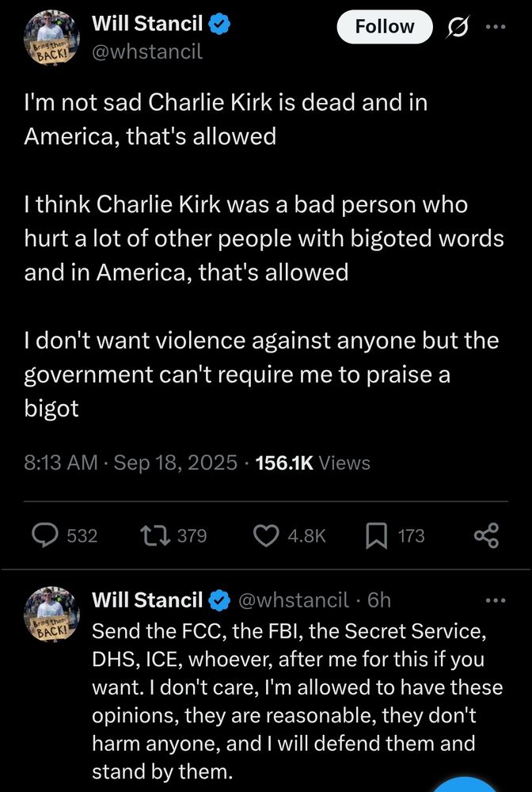Bookmark the post with 173 bookmarks
532x792 pixels.
377,536
